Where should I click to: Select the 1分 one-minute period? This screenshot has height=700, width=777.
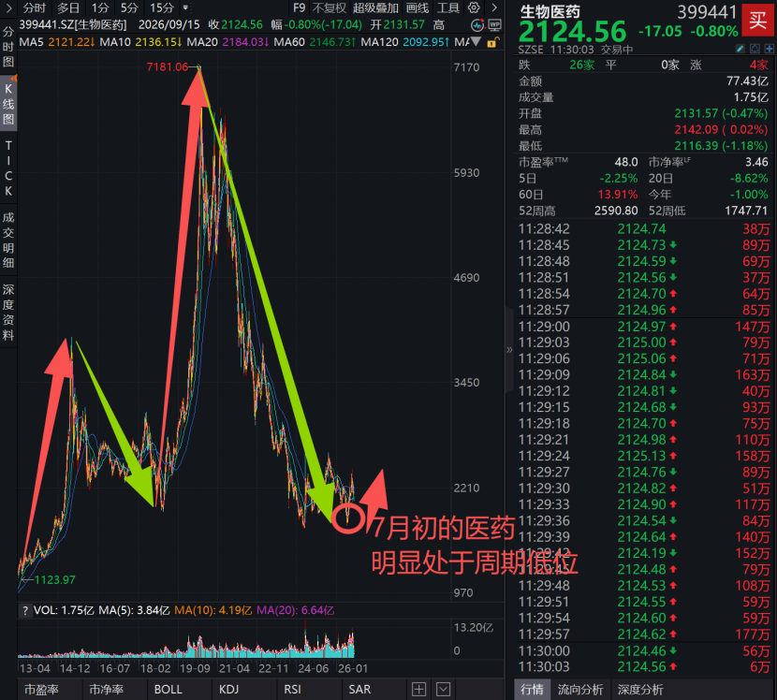pos(100,7)
